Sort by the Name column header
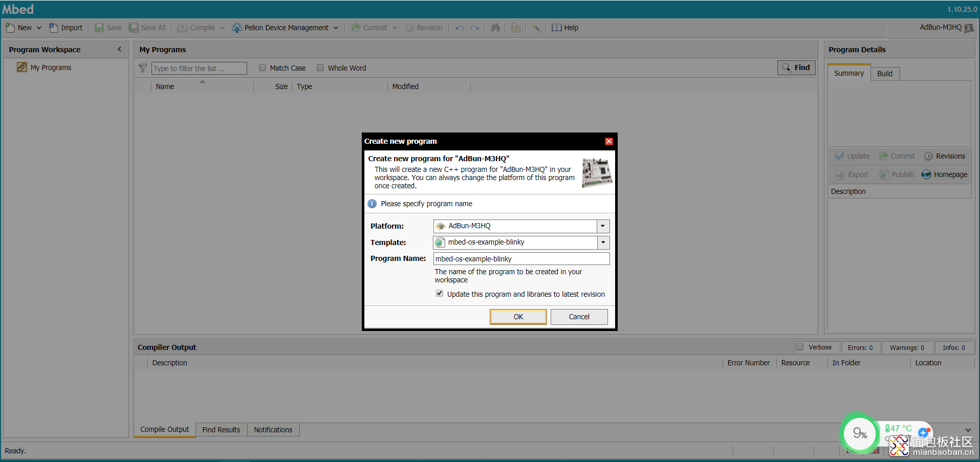 click(202, 86)
